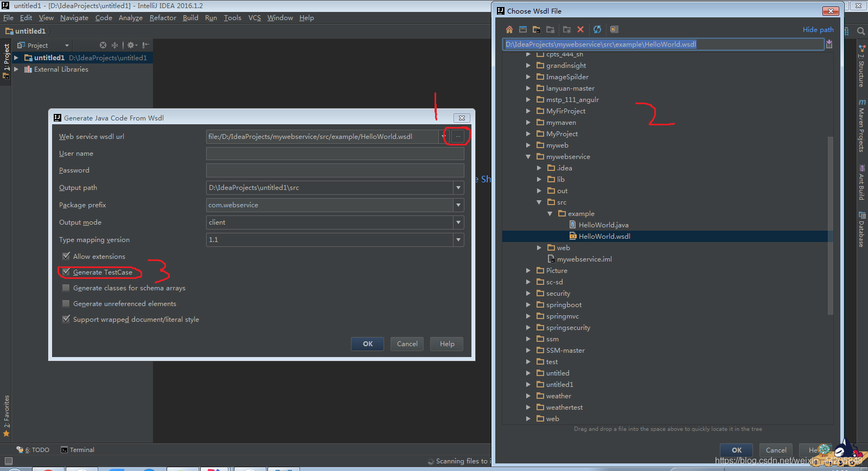Screen dimensions: 868x471
Task: Cancel the Generate Java Code dialog
Action: tap(407, 344)
